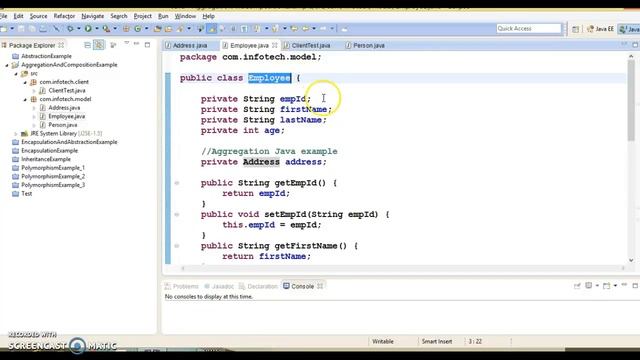This screenshot has width=640, height=360.
Task: Switch to the Address.java editor tab
Action: (x=190, y=45)
